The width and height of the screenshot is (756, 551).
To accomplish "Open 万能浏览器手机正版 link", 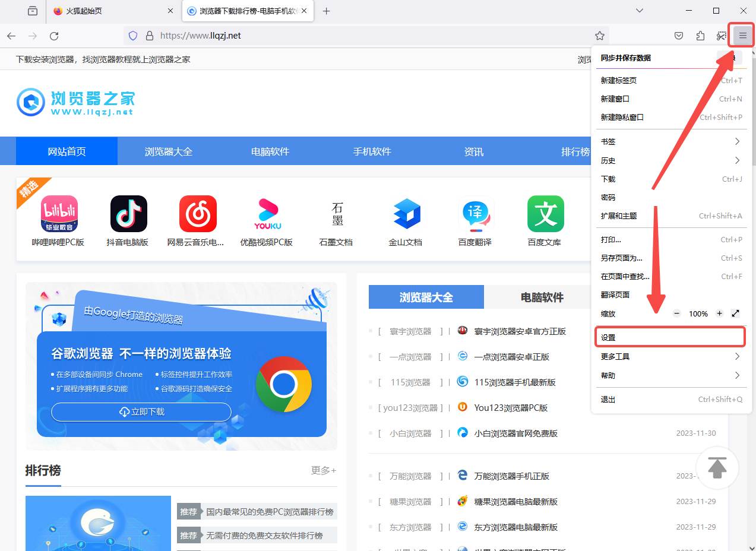I will [x=512, y=476].
